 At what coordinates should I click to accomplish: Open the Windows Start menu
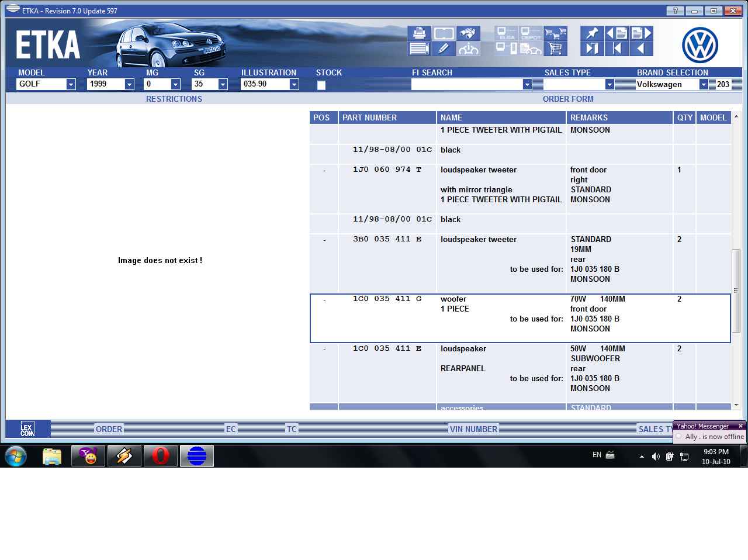point(16,456)
